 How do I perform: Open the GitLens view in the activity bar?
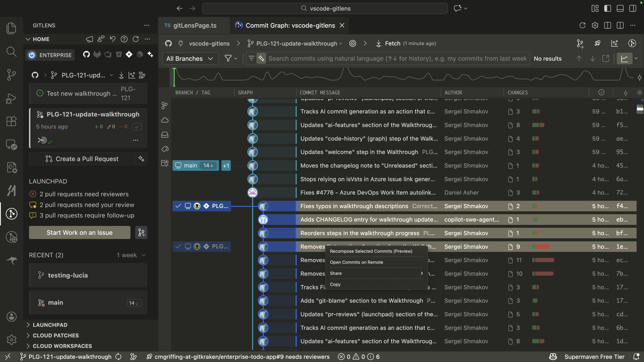point(12,214)
